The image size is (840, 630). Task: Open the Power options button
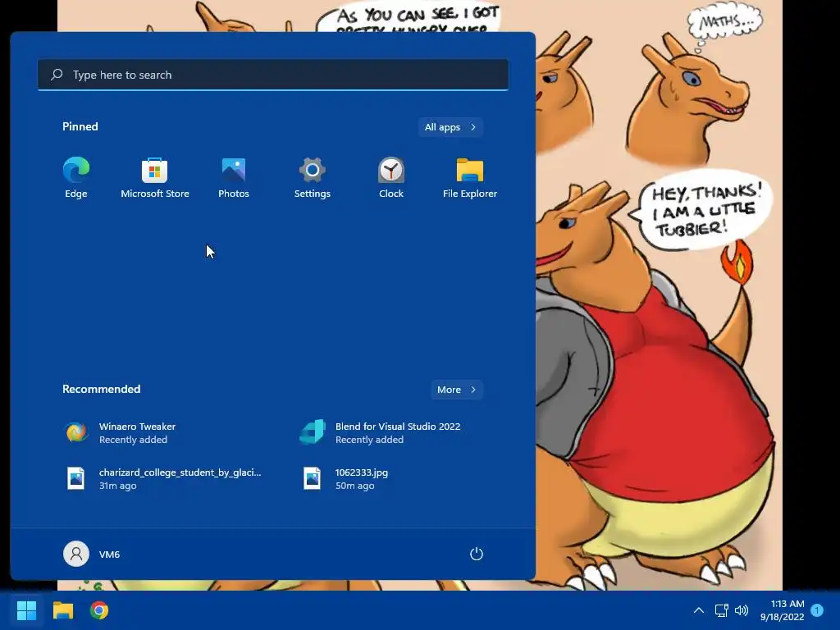click(x=477, y=554)
